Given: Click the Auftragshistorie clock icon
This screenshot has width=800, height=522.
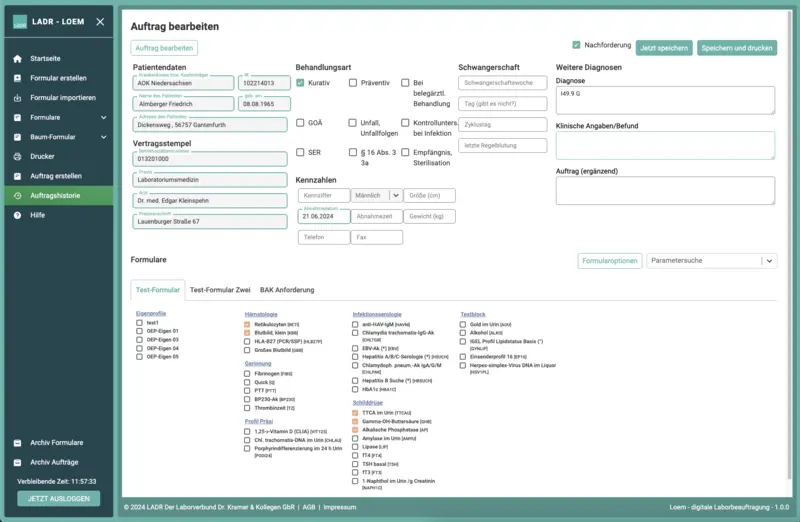Looking at the screenshot, I should [x=17, y=195].
